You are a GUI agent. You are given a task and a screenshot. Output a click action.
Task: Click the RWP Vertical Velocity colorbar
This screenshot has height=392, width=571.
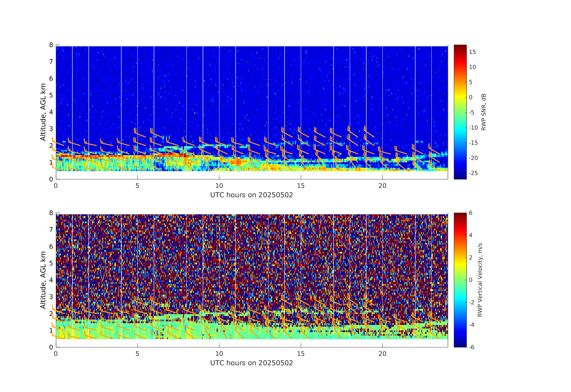point(460,280)
